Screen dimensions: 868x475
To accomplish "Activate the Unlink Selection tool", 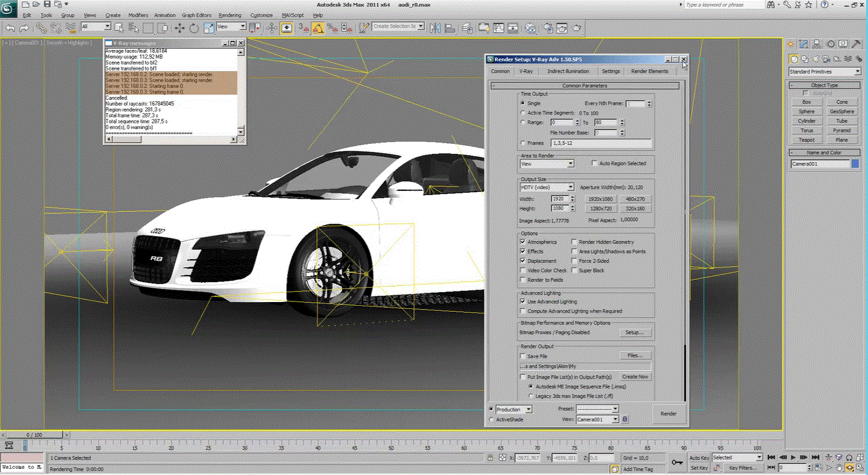I will (56, 28).
